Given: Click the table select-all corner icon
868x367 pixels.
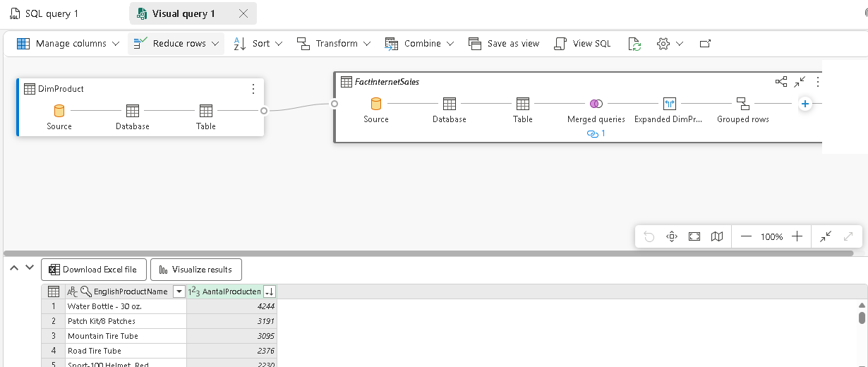Looking at the screenshot, I should point(53,291).
